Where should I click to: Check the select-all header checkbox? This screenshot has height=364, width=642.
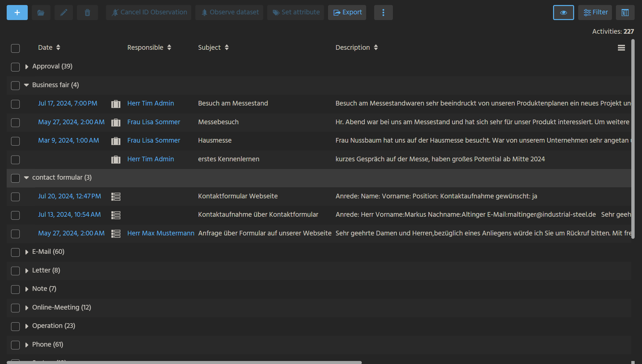pos(15,48)
